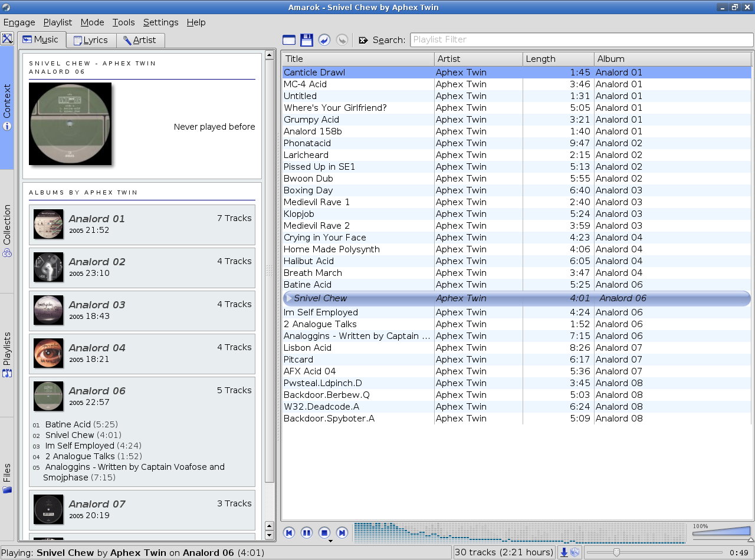The image size is (755, 560).
Task: Open the Tools menu
Action: 124,22
